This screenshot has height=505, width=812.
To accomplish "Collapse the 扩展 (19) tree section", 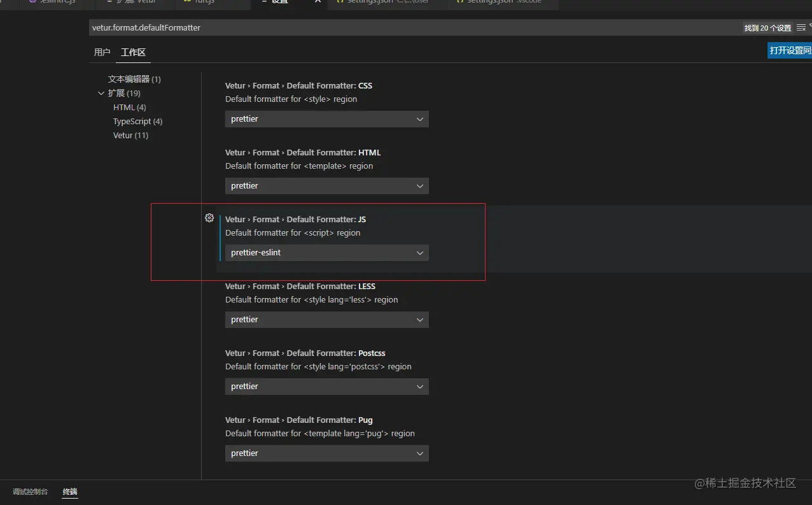I will [101, 93].
